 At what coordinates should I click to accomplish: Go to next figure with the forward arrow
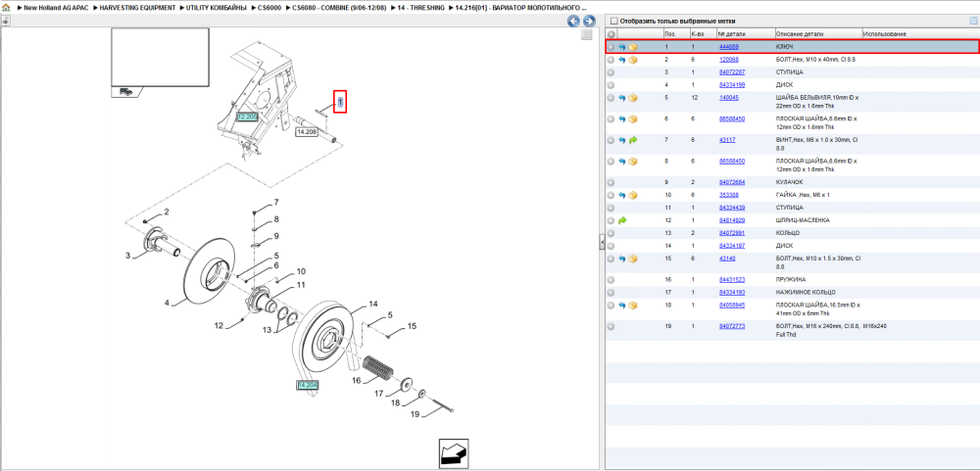(x=588, y=21)
